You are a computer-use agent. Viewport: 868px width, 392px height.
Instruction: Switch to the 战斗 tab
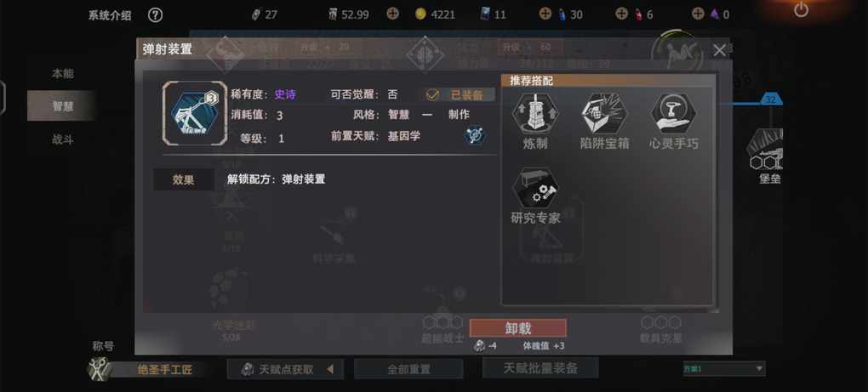pos(63,140)
